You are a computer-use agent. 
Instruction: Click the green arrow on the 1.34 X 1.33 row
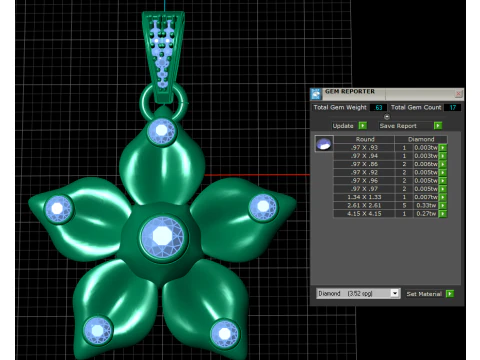tap(443, 197)
